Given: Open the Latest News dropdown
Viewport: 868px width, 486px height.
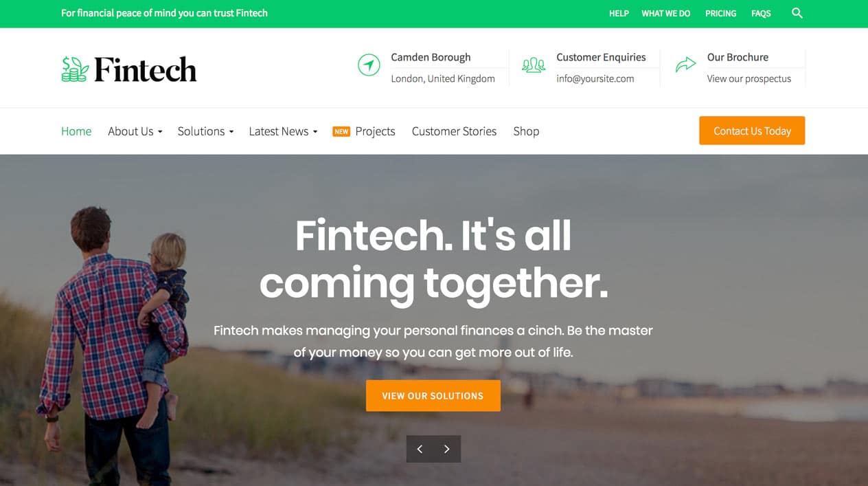Looking at the screenshot, I should (283, 131).
